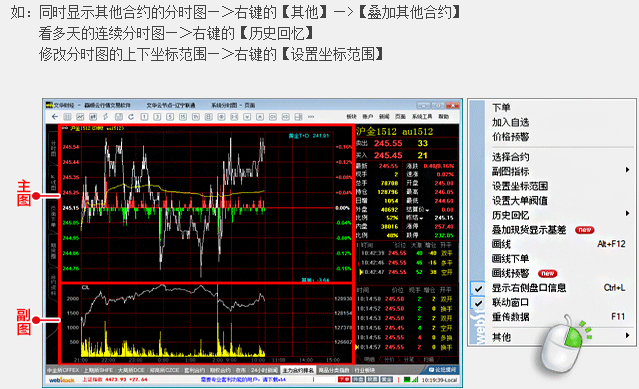Switch to the 商品分类指数 tab

[x=334, y=370]
